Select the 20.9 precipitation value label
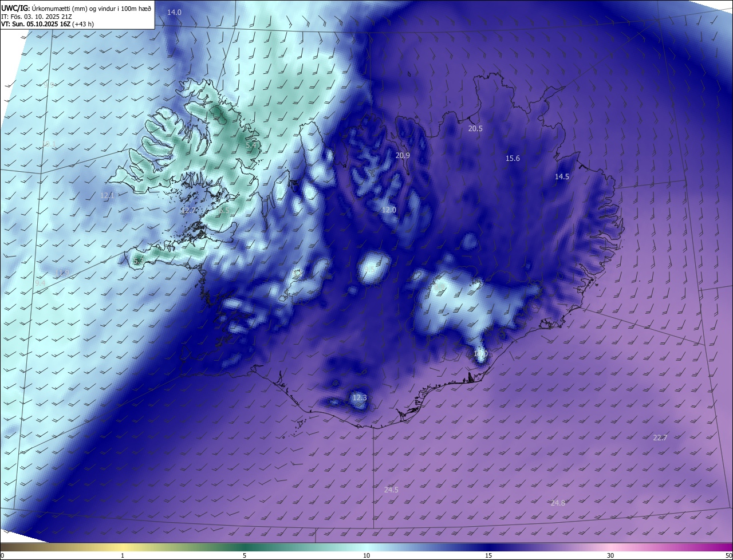This screenshot has height=560, width=733. 403,156
